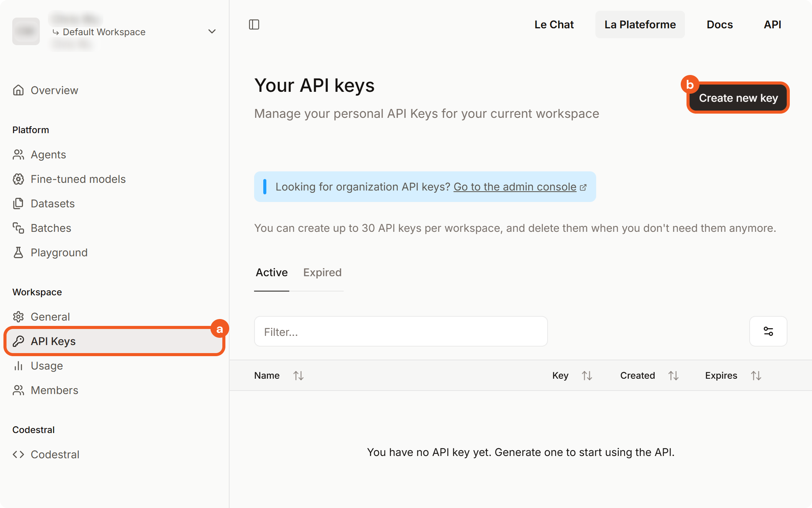This screenshot has width=812, height=508.
Task: Open the Datasets section
Action: (x=52, y=204)
